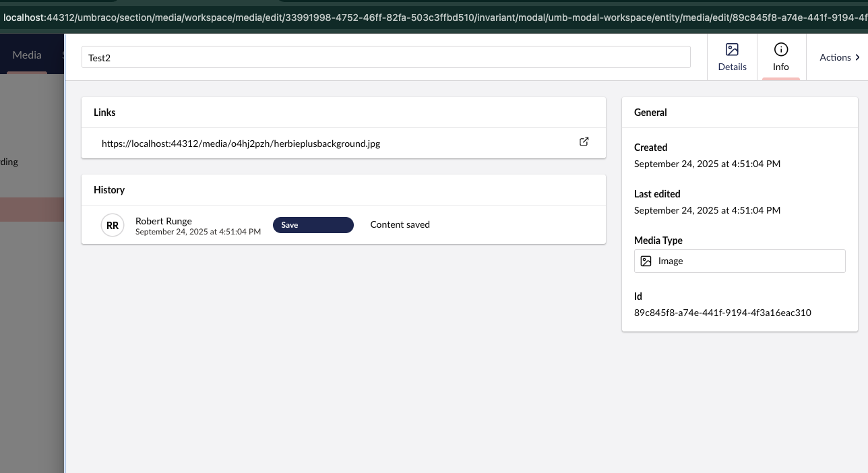Select the media Id GUID text
Screen dimensions: 868x473
point(722,313)
